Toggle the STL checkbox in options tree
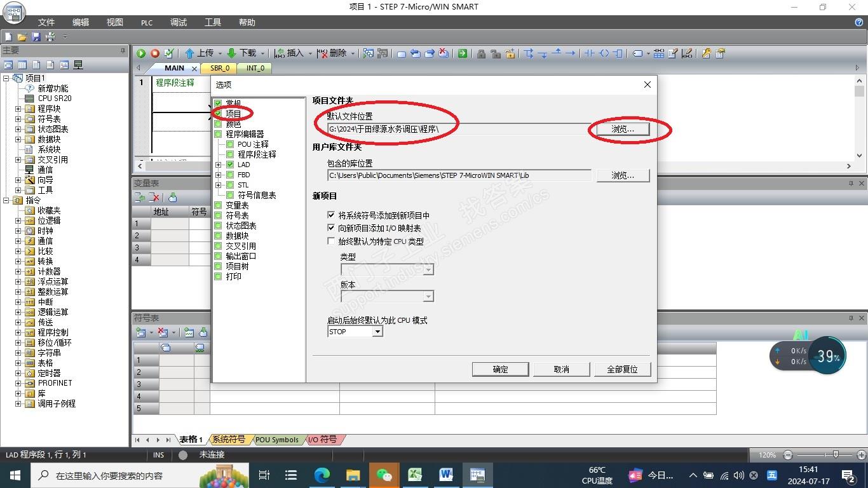Screen dimensions: 868x488 point(230,185)
